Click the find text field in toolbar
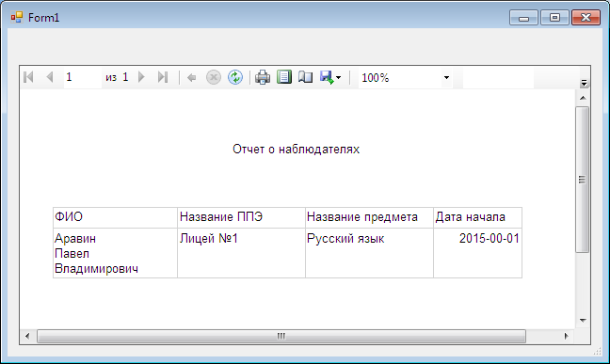Viewport: 610px width, 364px height. click(x=498, y=78)
